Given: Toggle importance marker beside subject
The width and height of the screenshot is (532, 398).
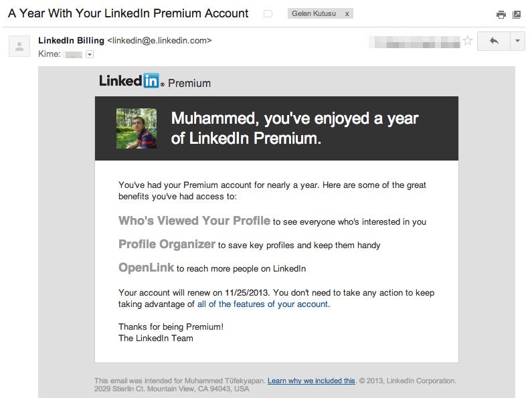Looking at the screenshot, I should pyautogui.click(x=268, y=14).
